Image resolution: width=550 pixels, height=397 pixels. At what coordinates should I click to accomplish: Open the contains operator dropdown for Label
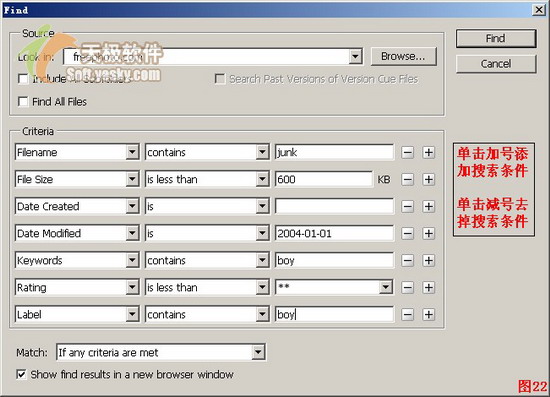262,314
